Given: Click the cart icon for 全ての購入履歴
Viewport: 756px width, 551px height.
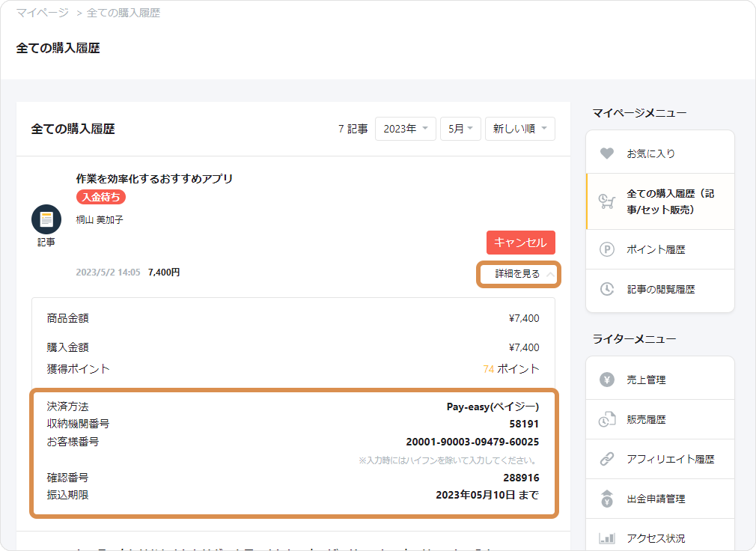Looking at the screenshot, I should pos(606,201).
